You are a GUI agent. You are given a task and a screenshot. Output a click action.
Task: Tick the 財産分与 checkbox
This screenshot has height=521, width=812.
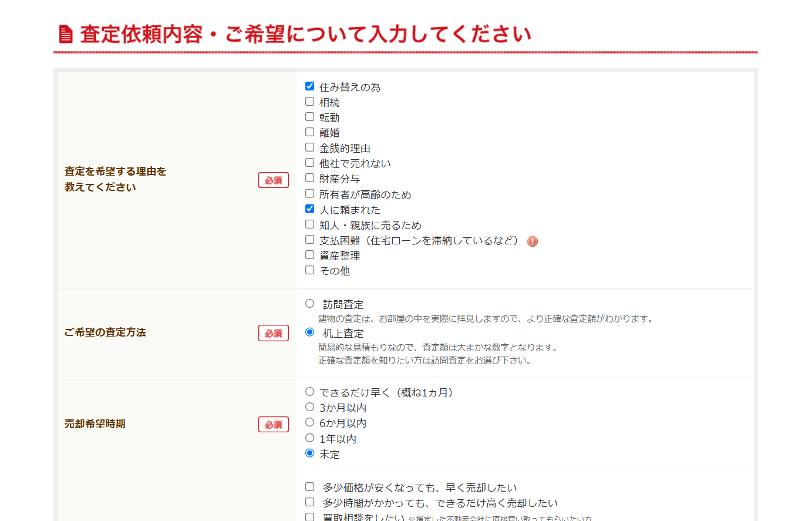(x=309, y=178)
